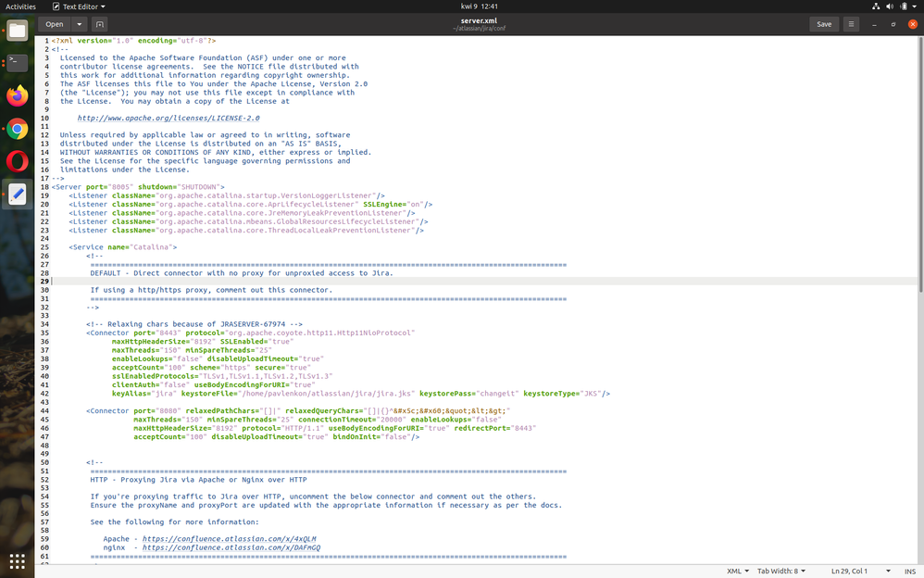Open the Activities overview
This screenshot has height=578, width=924.
pos(20,6)
